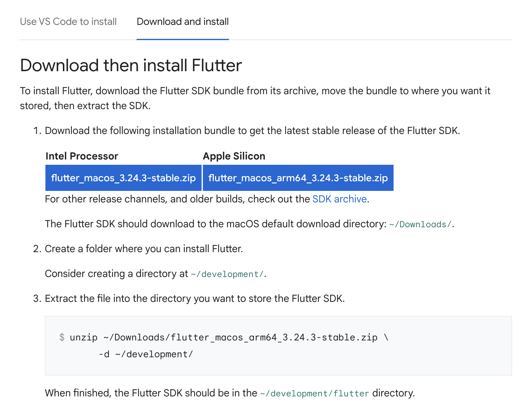This screenshot has height=411, width=532.
Task: Switch to the Use VS Code to install tab
Action: [x=68, y=22]
